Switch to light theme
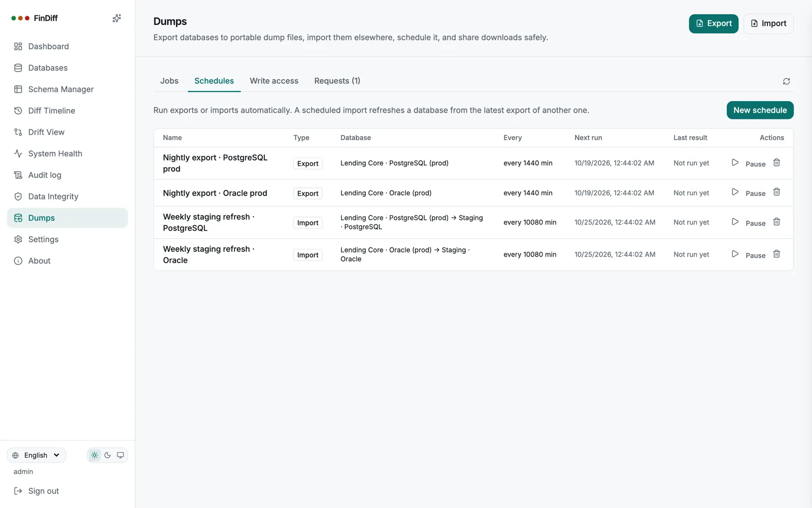Screen dimensions: 812x508 [94, 455]
